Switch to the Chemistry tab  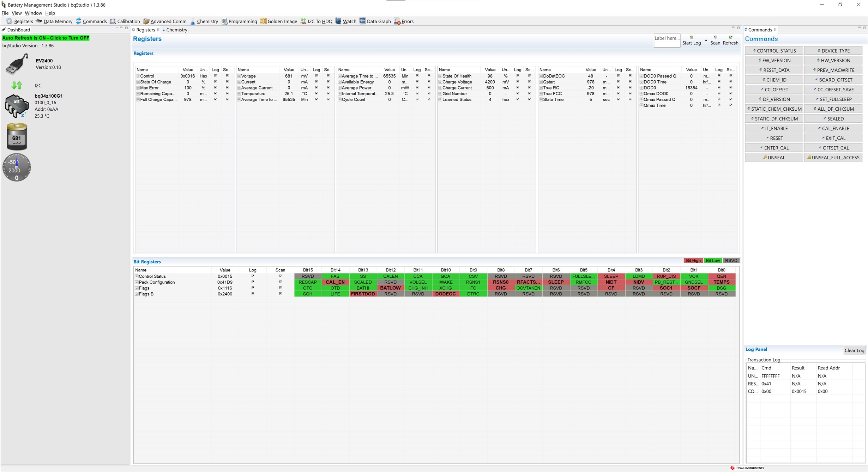coord(175,30)
